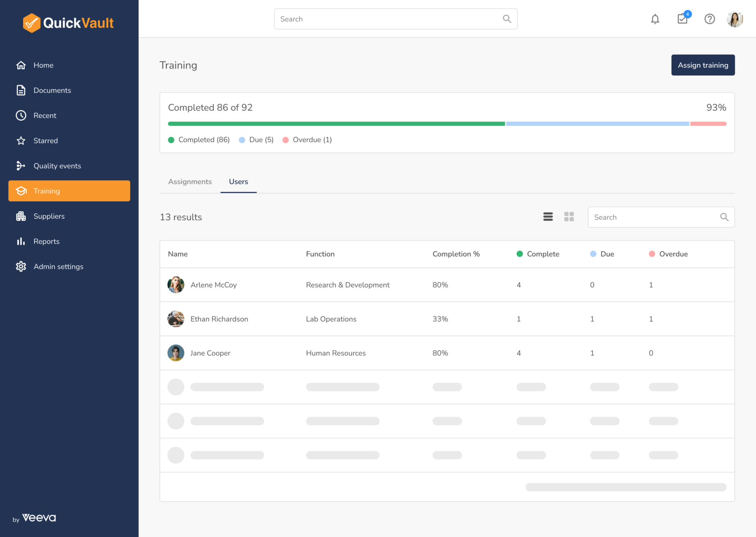Viewport: 756px width, 537px height.
Task: Open Suppliers from the sidebar
Action: (x=49, y=216)
